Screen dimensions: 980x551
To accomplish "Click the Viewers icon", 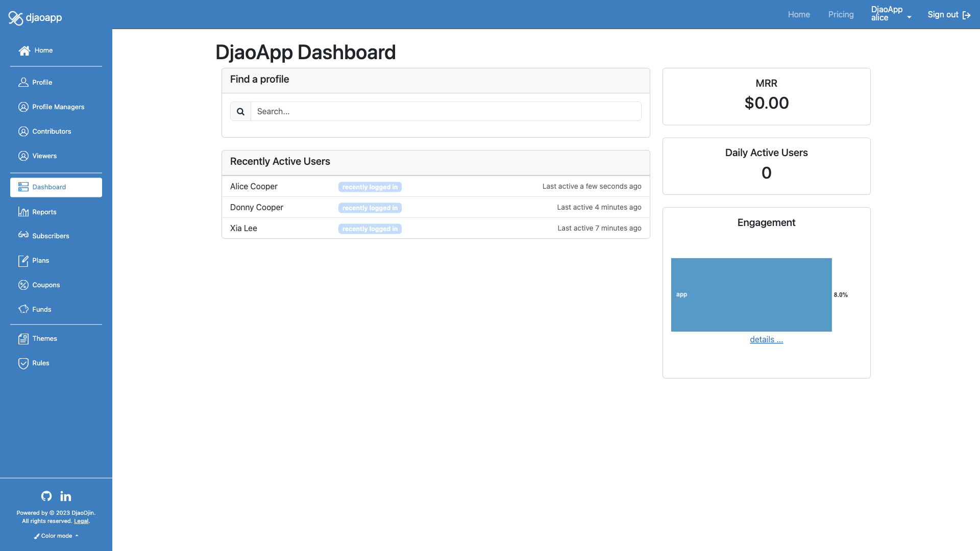I will point(23,156).
